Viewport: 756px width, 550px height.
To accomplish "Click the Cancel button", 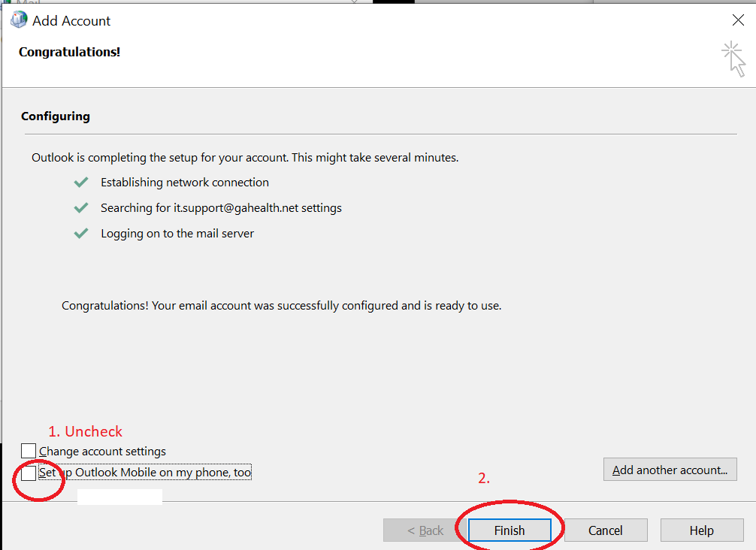I will (x=606, y=530).
